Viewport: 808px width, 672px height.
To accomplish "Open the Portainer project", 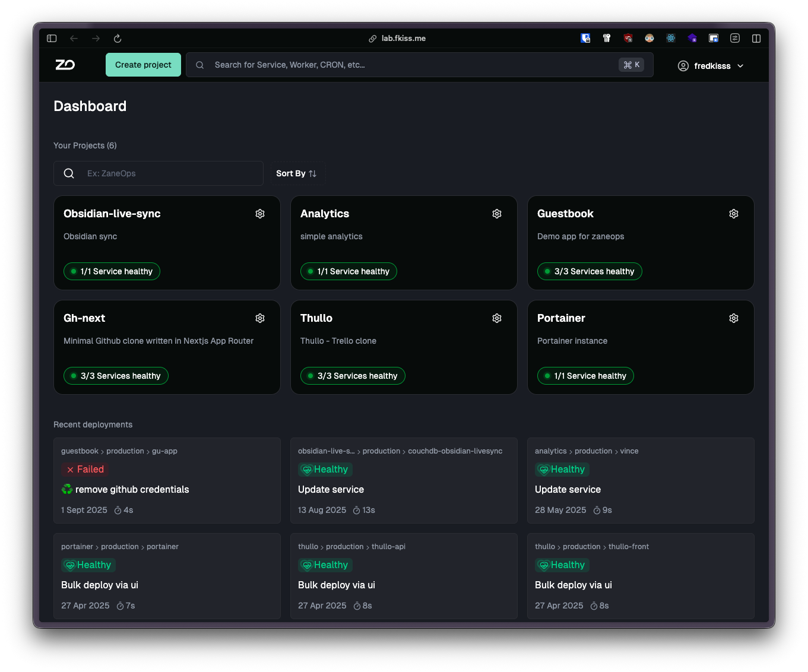I will click(561, 318).
